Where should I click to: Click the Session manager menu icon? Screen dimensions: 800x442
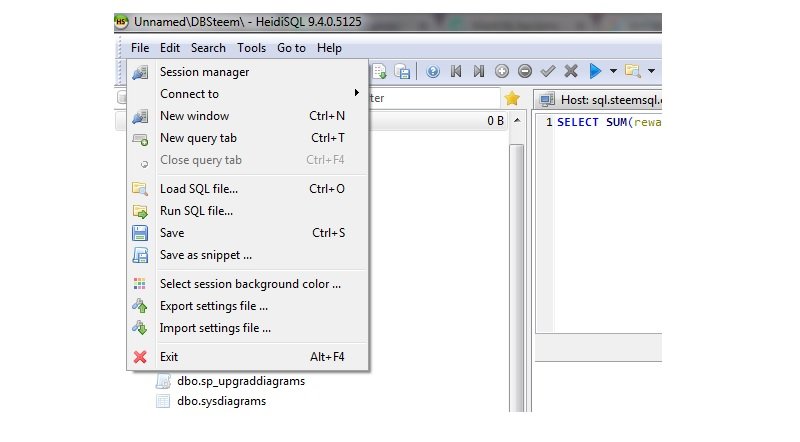tap(140, 72)
